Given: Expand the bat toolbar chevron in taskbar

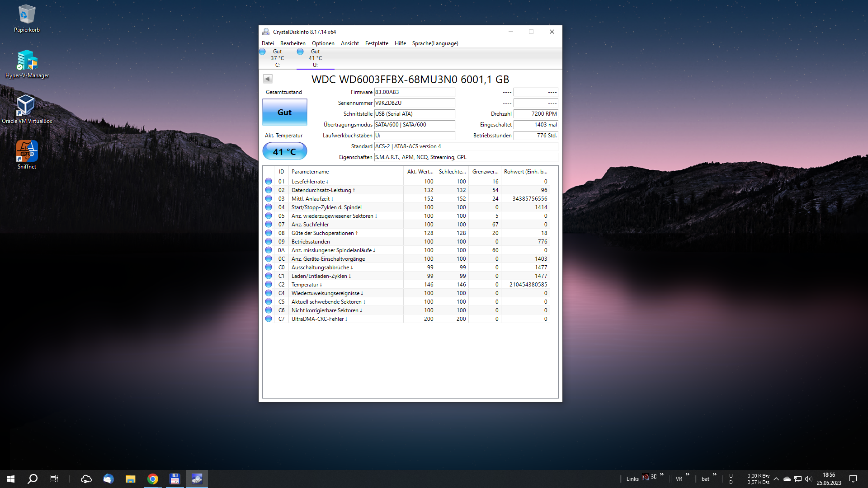Looking at the screenshot, I should pyautogui.click(x=715, y=474).
